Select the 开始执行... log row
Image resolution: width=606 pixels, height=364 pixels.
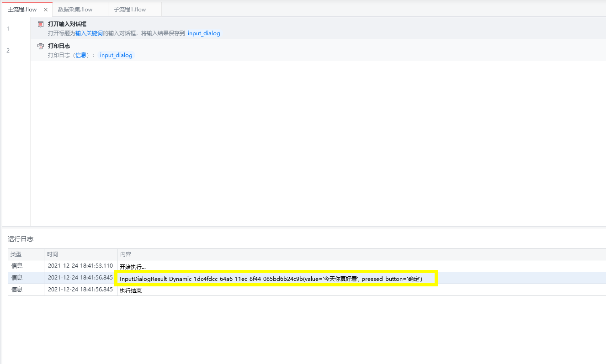(x=133, y=267)
